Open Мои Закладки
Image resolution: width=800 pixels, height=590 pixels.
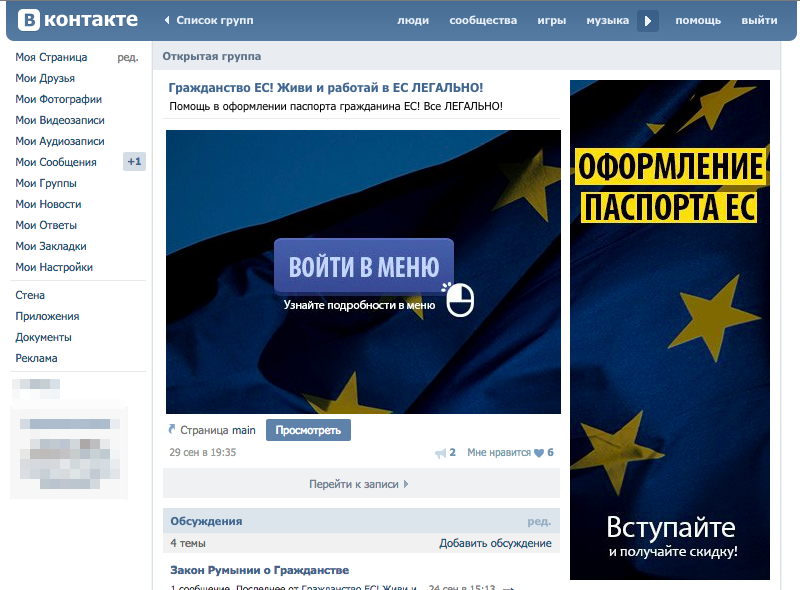point(51,246)
